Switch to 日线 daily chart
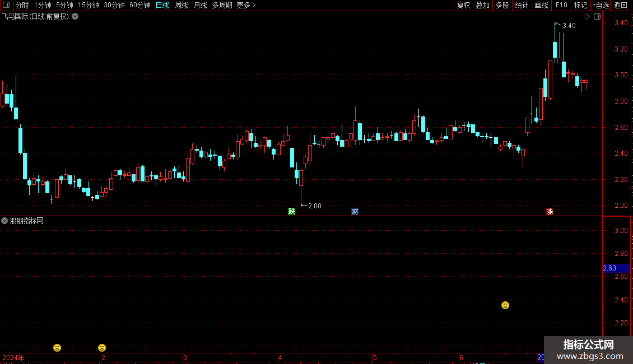 (162, 5)
